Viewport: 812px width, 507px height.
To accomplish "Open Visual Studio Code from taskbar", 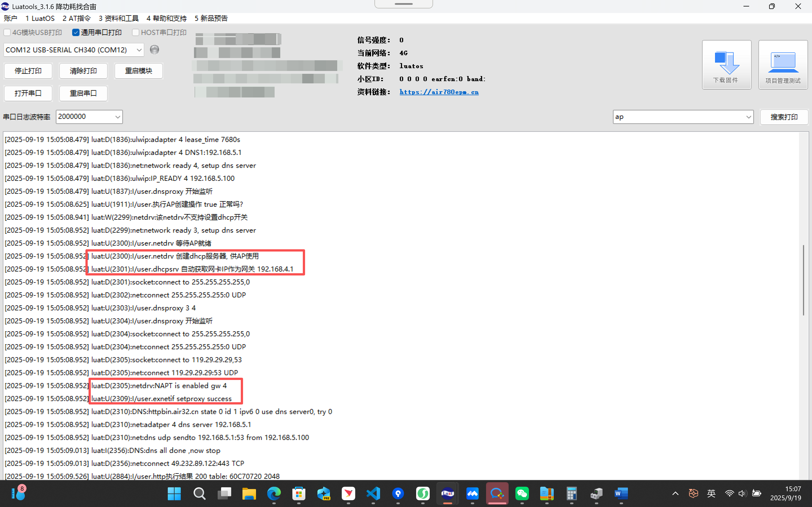I will [373, 493].
